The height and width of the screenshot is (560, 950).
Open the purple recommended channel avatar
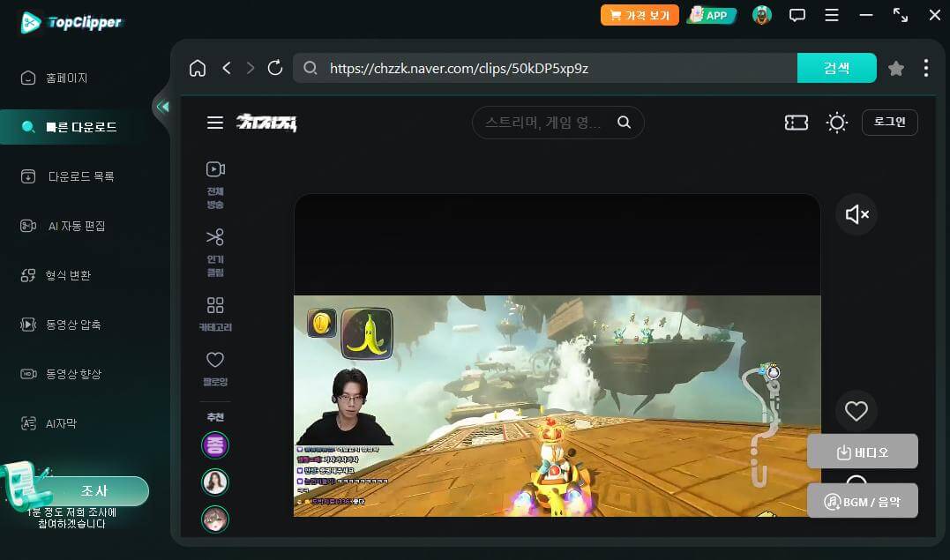coord(215,445)
